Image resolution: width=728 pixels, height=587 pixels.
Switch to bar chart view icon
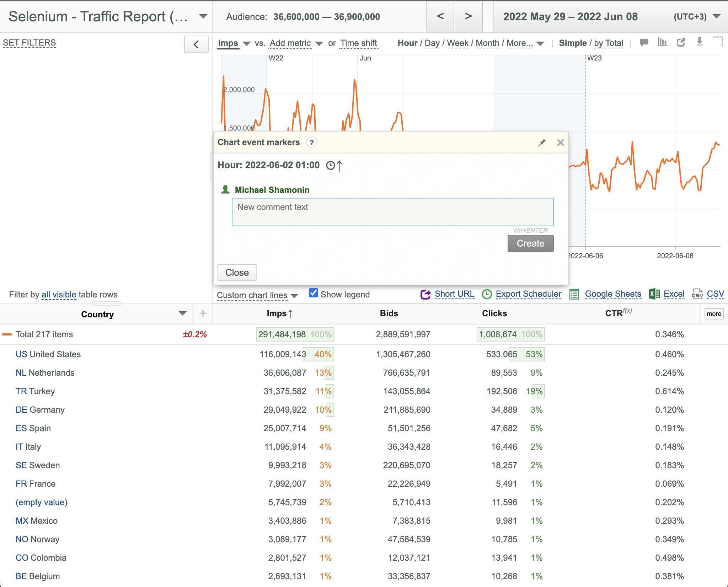point(662,42)
